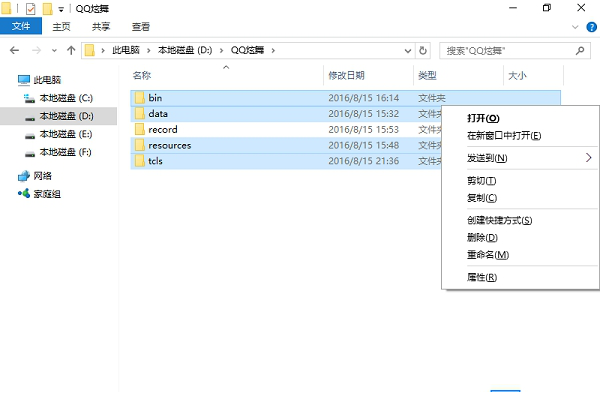Choose 创建快捷方式(S) from the context menu
Screen dimensions: 600x407
[x=499, y=220]
